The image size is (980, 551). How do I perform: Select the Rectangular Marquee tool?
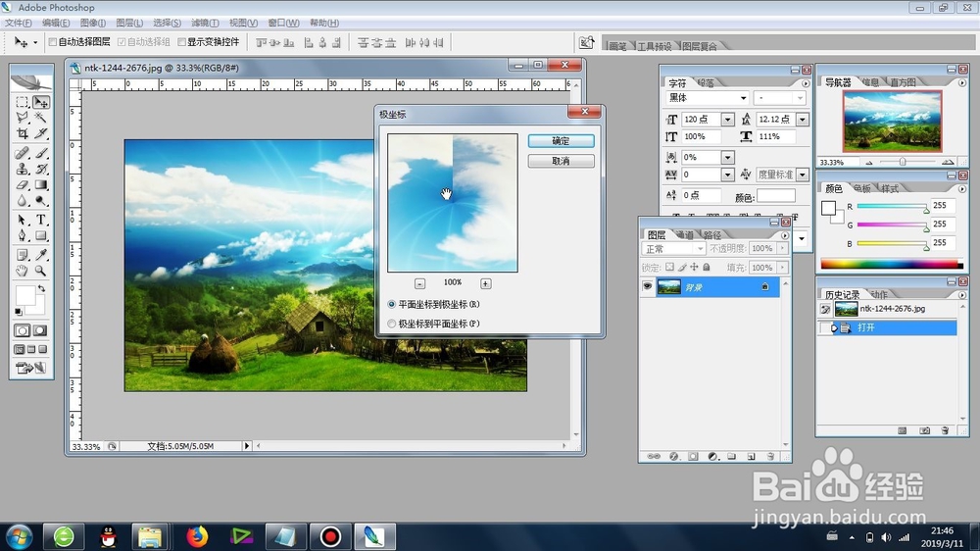tap(23, 102)
